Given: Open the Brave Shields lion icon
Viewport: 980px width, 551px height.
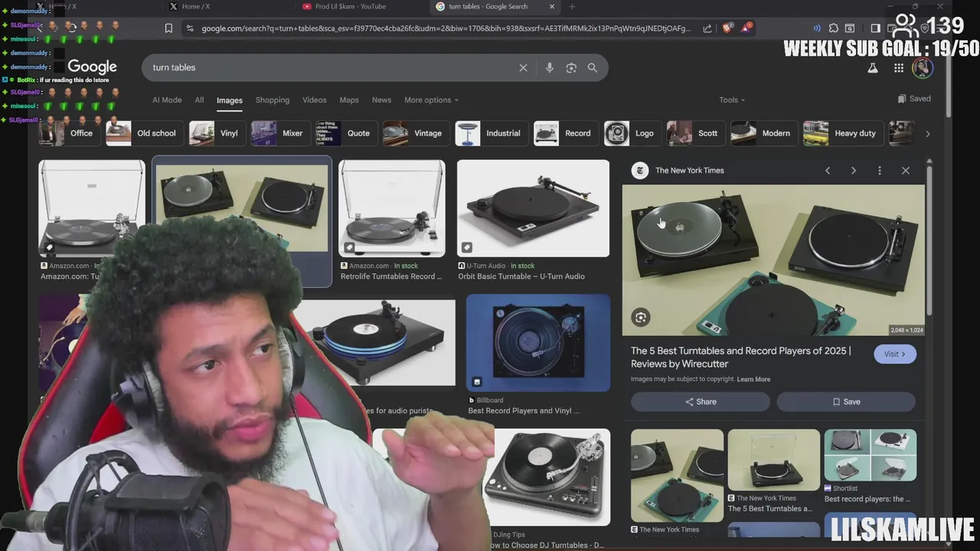Looking at the screenshot, I should (x=727, y=28).
